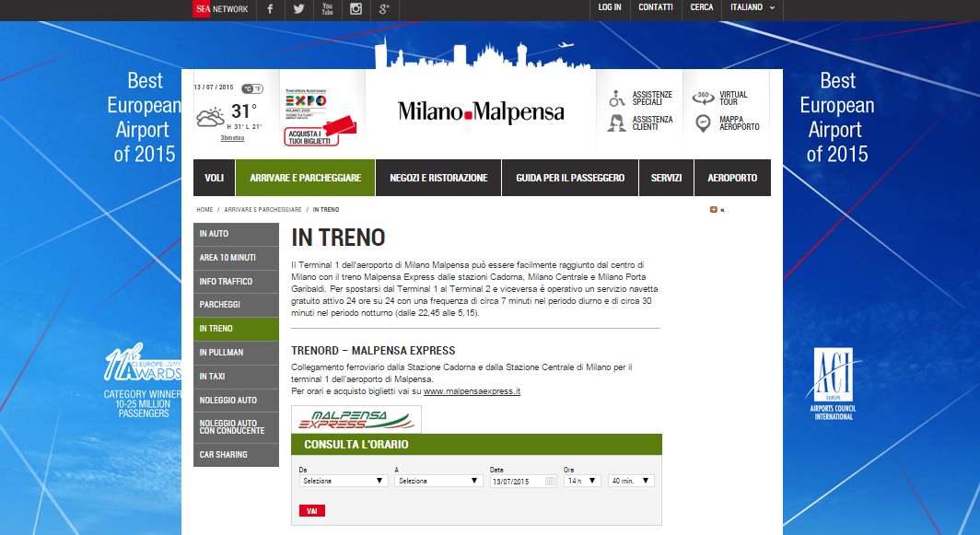980x535 pixels.
Task: Open the Italiano language selector
Action: point(752,8)
